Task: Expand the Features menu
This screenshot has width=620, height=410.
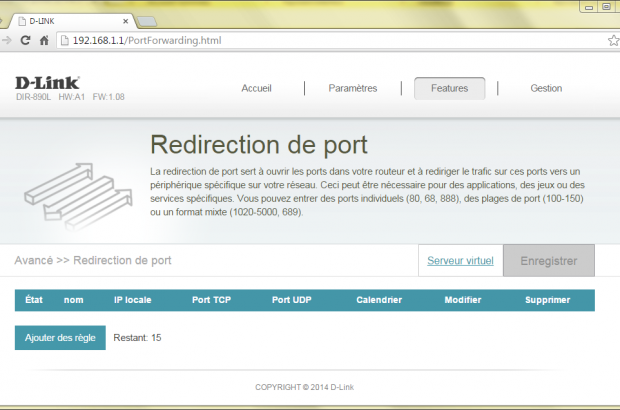Action: pyautogui.click(x=449, y=88)
